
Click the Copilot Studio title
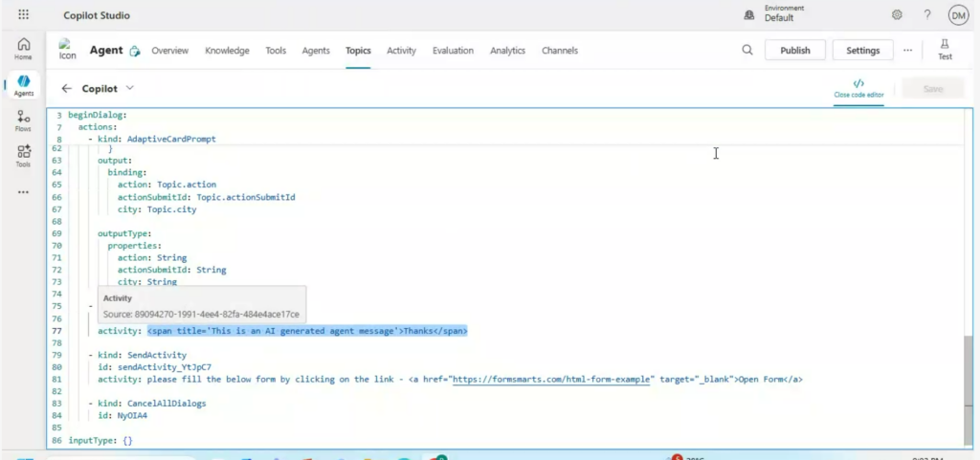point(97,15)
